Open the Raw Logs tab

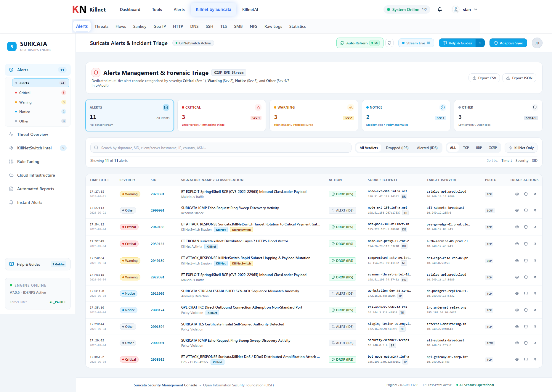coord(273,26)
